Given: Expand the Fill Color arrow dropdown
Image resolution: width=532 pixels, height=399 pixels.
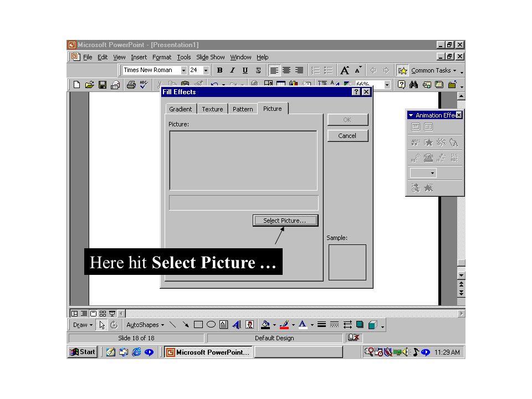Looking at the screenshot, I should pos(274,325).
